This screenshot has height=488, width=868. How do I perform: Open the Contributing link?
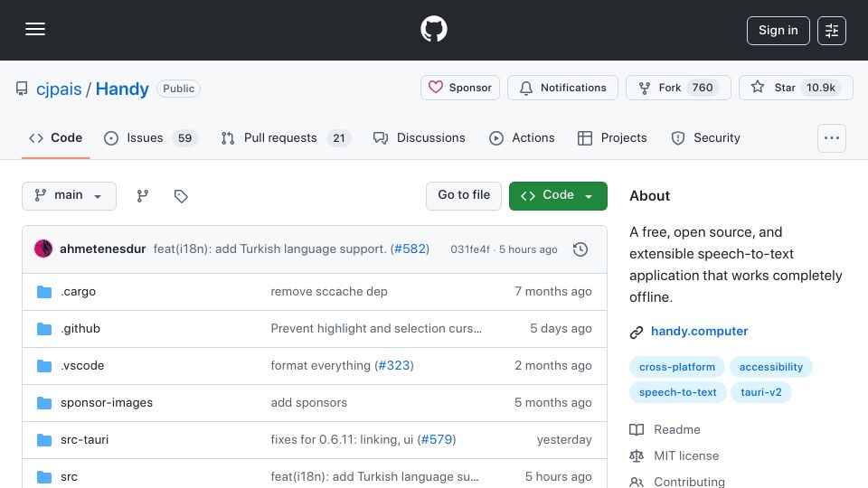677,482
